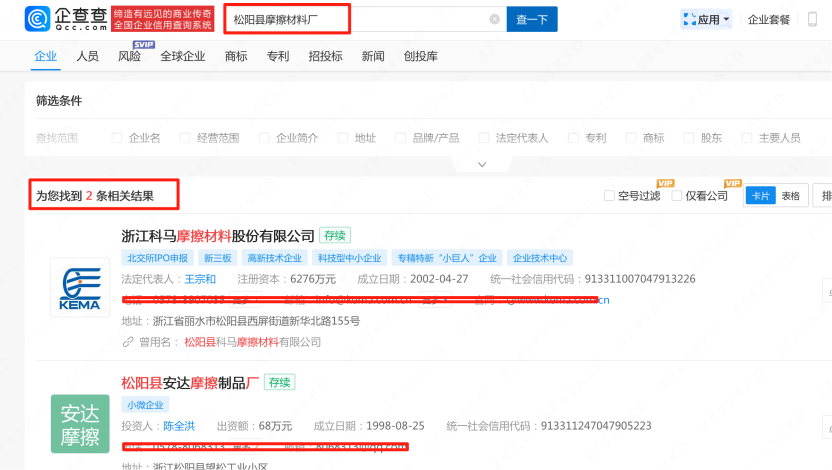Switch to the 商标 tab
This screenshot has width=832, height=470.
coord(236,56)
